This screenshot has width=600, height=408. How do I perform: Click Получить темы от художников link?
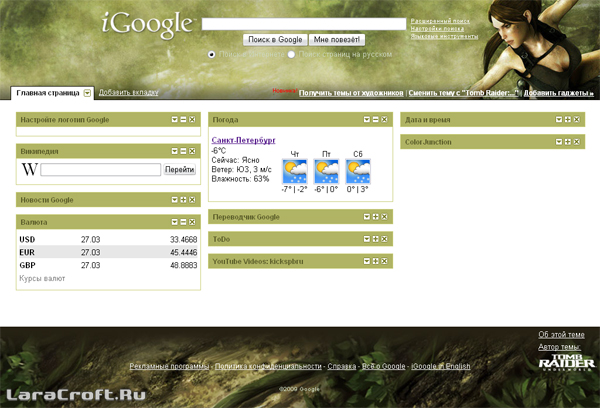point(351,93)
